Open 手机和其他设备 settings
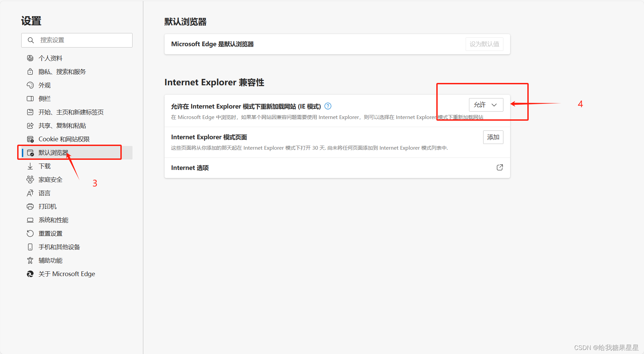This screenshot has width=644, height=354. [x=77, y=247]
